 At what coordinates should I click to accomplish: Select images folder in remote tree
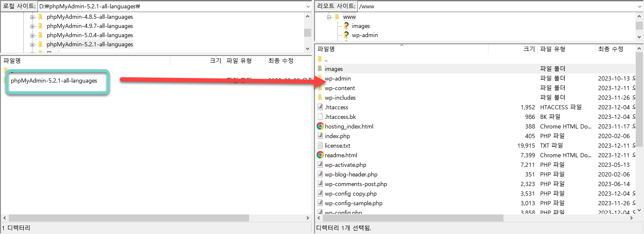[361, 26]
